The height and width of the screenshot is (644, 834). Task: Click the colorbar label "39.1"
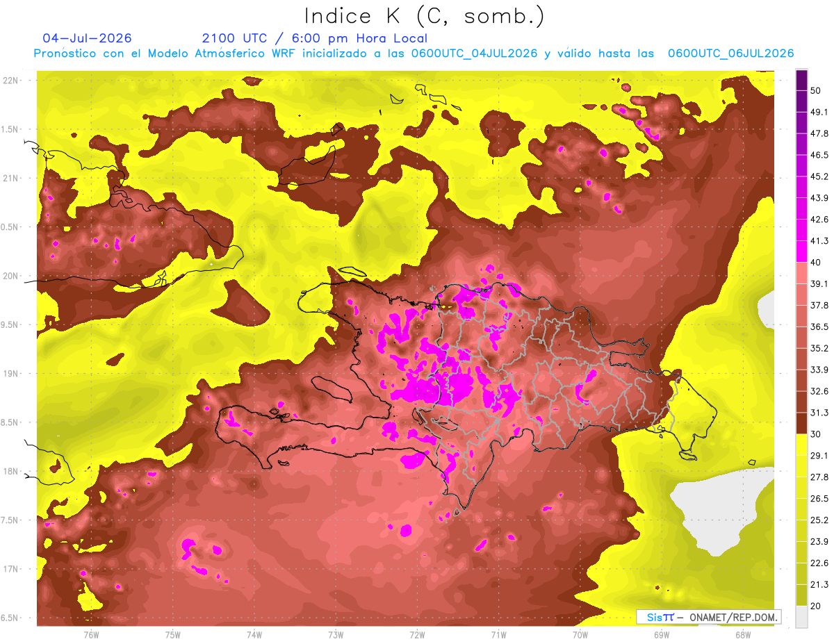(819, 283)
